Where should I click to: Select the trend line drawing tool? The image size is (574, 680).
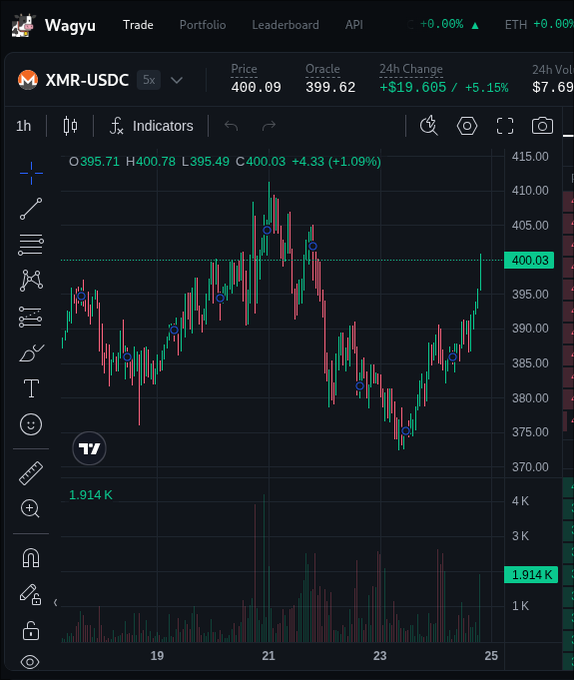coord(31,209)
